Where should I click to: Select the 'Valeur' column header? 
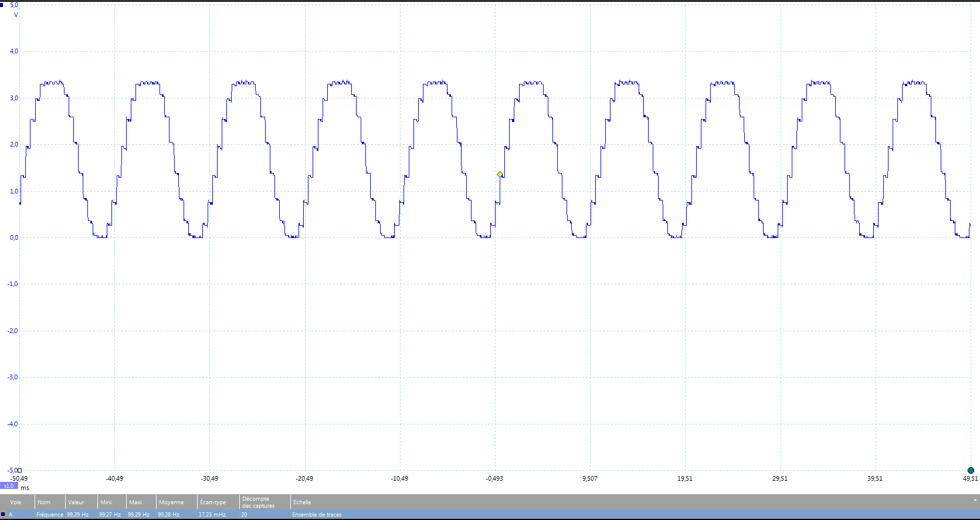[x=76, y=502]
